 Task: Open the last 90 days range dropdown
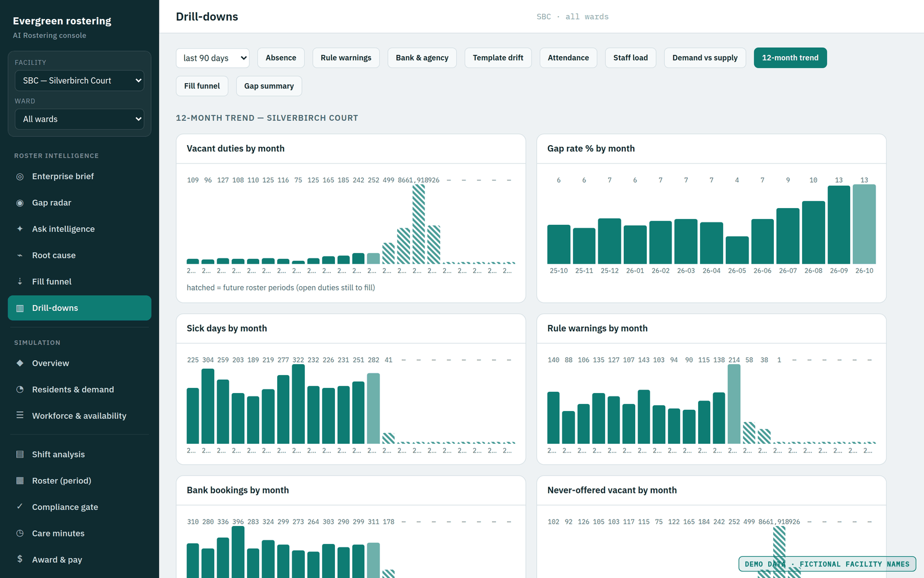tap(213, 58)
